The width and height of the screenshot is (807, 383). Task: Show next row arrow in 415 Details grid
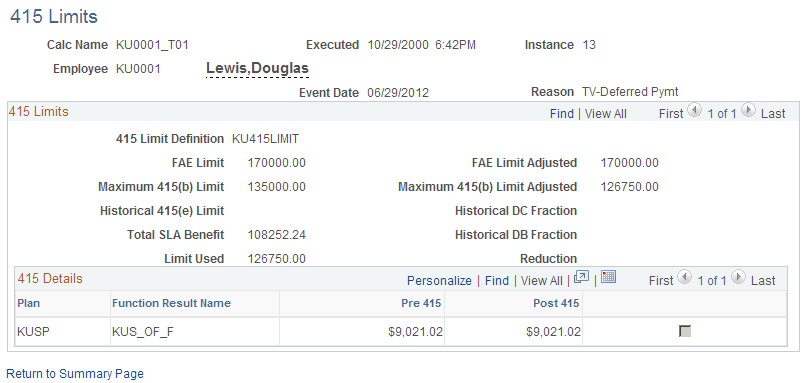tap(739, 277)
